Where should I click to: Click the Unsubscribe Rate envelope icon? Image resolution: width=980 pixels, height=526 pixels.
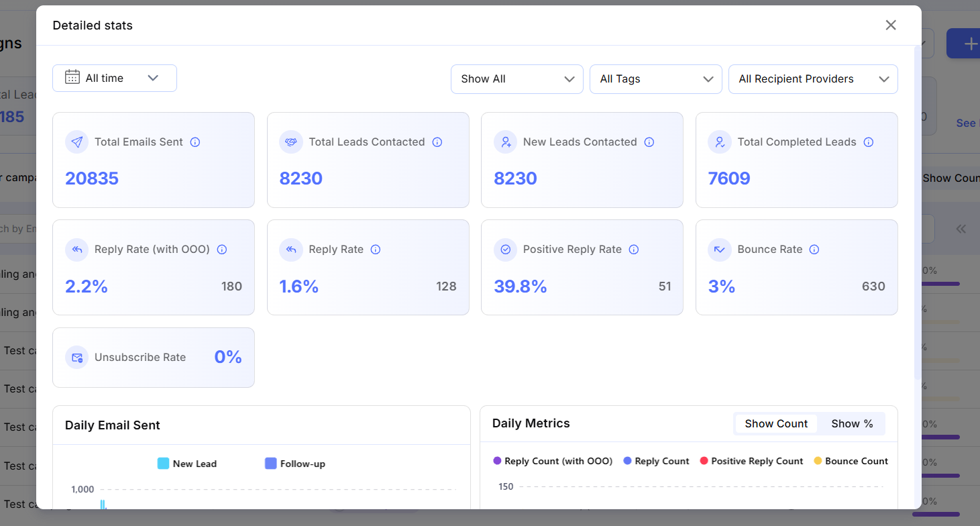pos(76,358)
